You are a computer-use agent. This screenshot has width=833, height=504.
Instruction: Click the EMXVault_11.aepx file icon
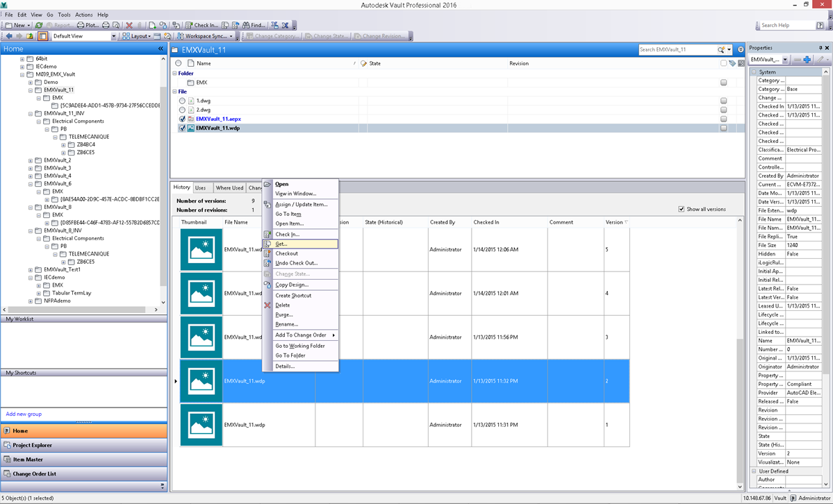(x=191, y=119)
